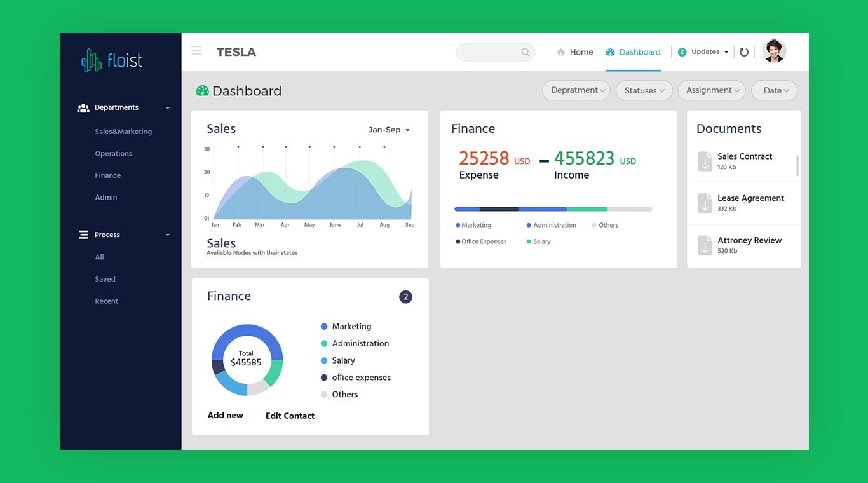Click the hamburger menu icon beside TESLA
Screen dimensions: 868x483
(196, 51)
